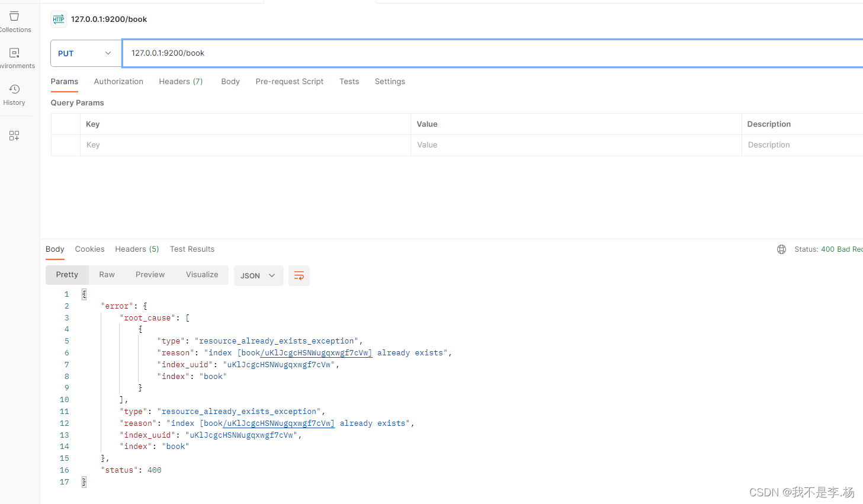Click the Key column header

(93, 124)
